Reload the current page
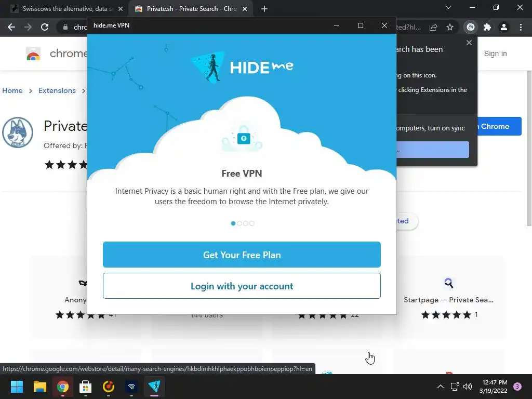532x399 pixels. pos(45,27)
